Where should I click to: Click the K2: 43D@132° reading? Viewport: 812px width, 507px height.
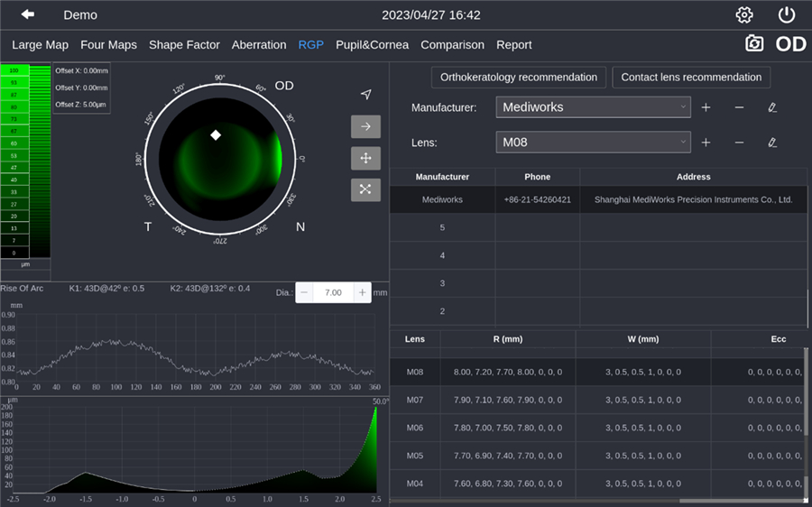pyautogui.click(x=209, y=289)
